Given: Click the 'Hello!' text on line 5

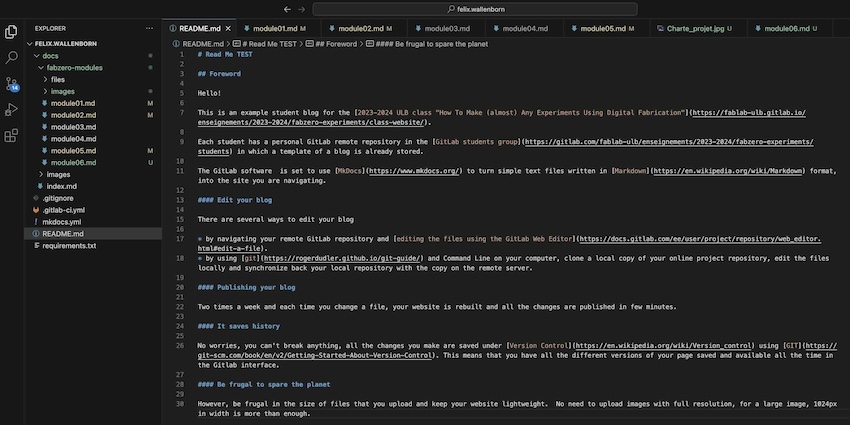Looking at the screenshot, I should [209, 93].
